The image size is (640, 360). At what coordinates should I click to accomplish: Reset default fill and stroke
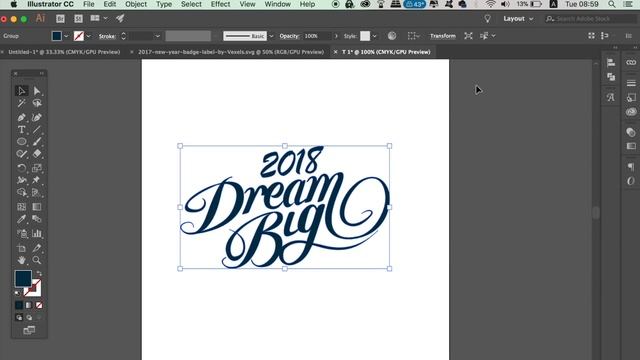[x=18, y=293]
